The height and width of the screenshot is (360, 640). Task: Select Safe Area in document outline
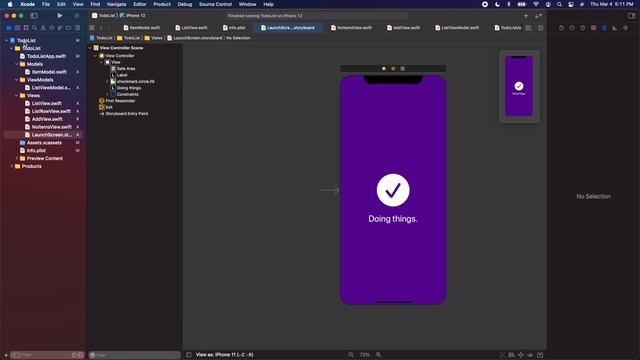[x=126, y=69]
